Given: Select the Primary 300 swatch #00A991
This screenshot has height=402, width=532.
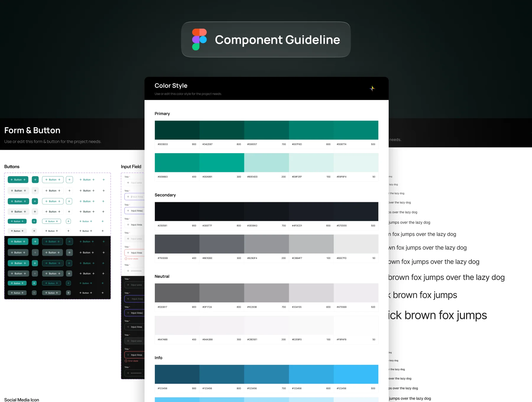Looking at the screenshot, I should point(222,163).
